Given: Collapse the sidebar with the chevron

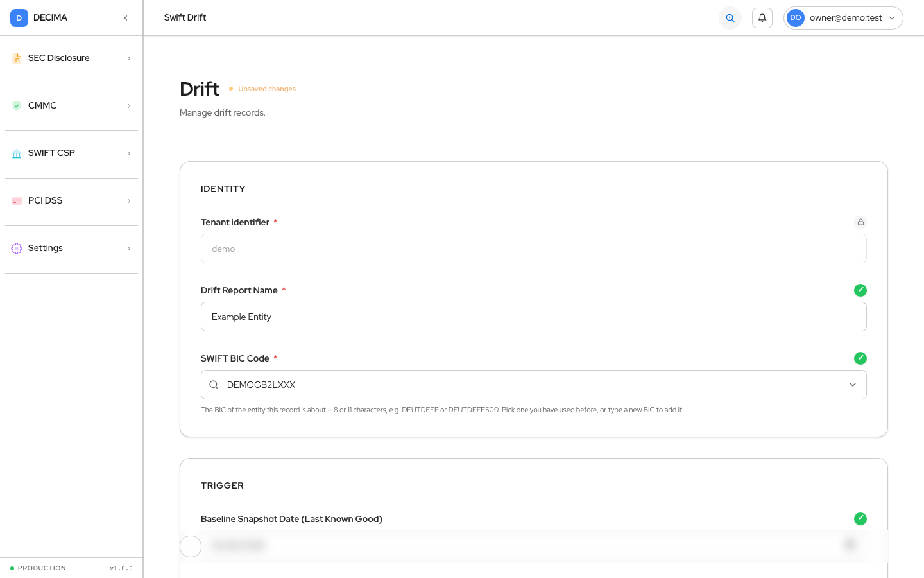Looking at the screenshot, I should [126, 18].
